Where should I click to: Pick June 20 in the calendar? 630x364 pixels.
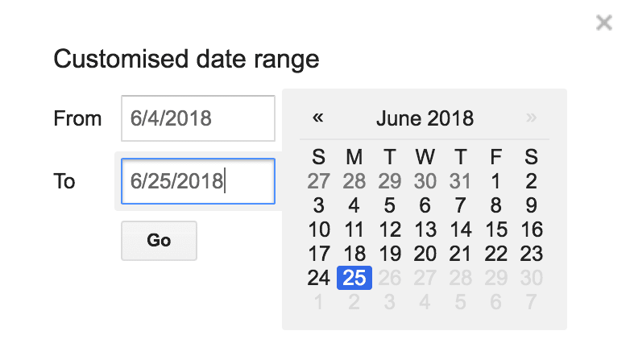[x=425, y=254]
